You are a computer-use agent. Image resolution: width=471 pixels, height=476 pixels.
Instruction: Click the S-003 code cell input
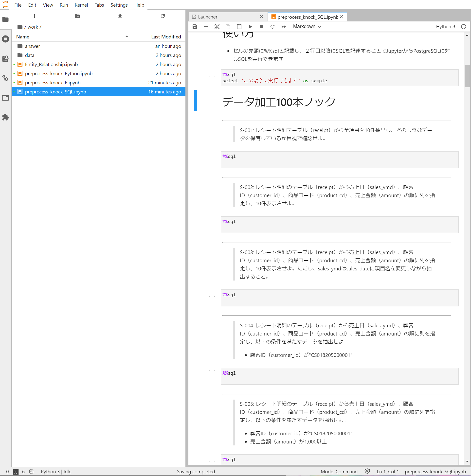340,298
